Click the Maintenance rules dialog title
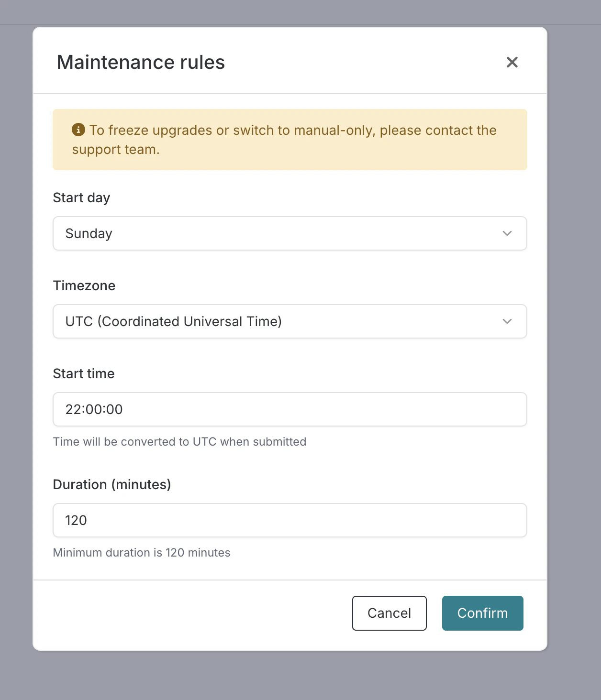 (x=141, y=62)
